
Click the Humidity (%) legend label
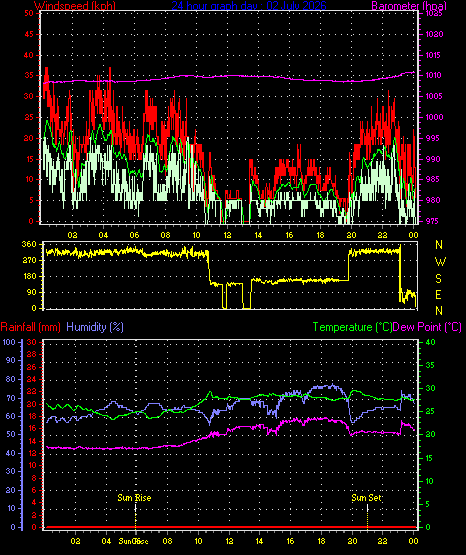click(95, 327)
